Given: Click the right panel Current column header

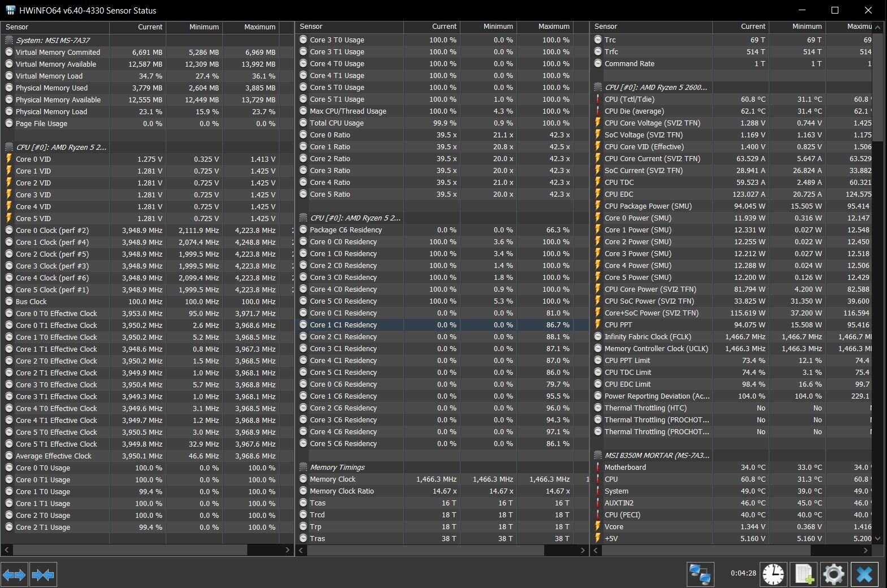Looking at the screenshot, I should (x=740, y=27).
